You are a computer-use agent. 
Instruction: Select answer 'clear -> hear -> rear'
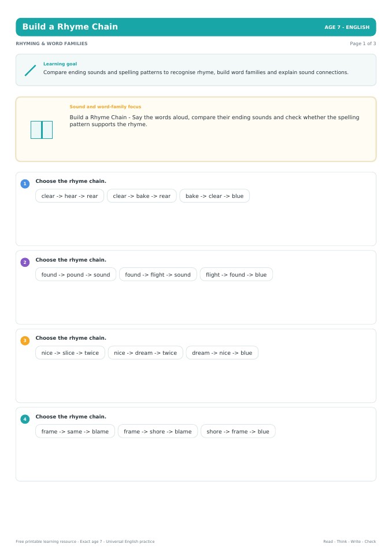click(69, 196)
